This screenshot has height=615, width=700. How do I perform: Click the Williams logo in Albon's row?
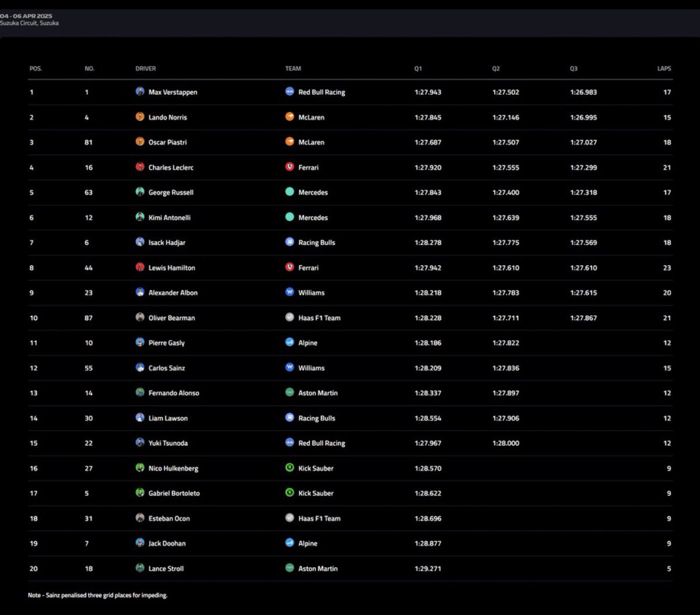[290, 292]
